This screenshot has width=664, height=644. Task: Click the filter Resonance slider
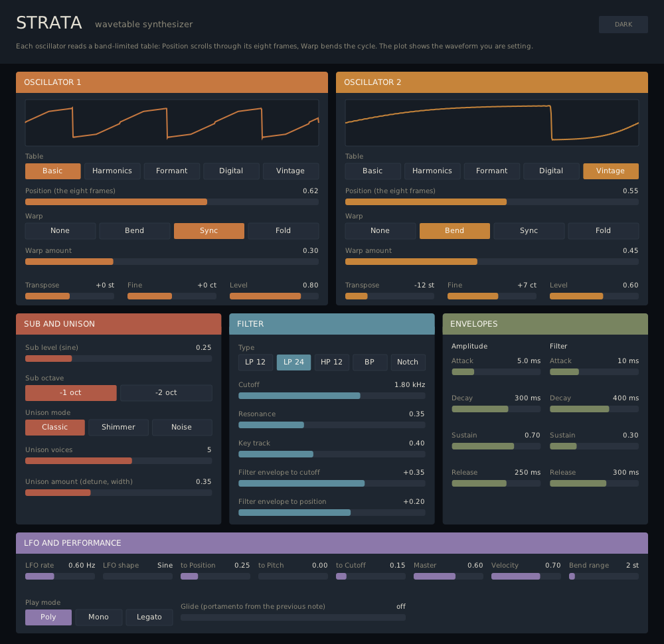pos(331,425)
